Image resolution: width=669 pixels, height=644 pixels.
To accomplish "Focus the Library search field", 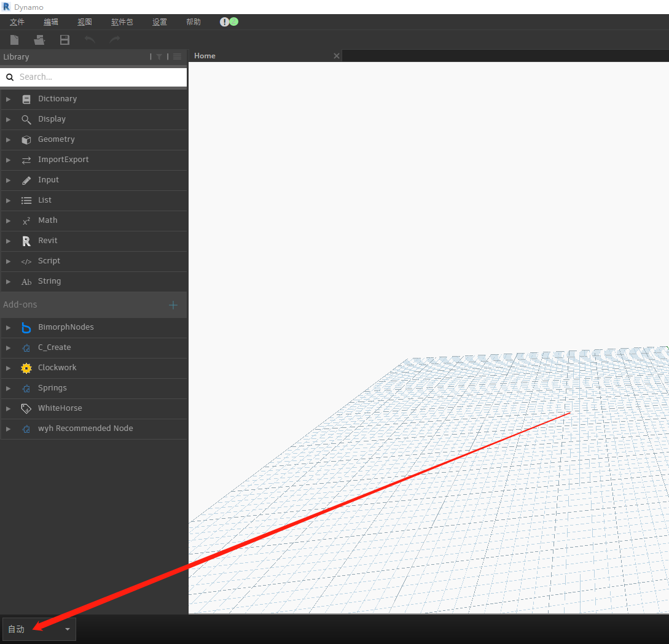I will 93,77.
